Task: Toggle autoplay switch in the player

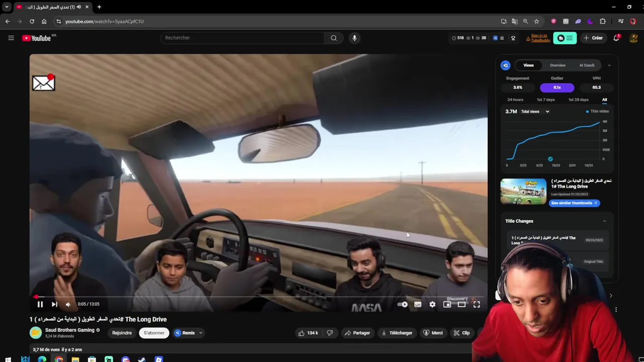Action: pos(403,304)
